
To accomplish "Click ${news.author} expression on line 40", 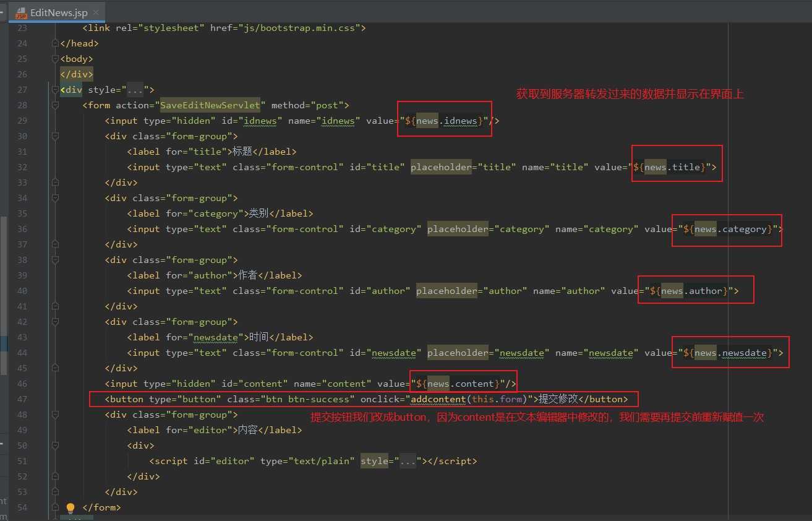I will click(x=688, y=291).
